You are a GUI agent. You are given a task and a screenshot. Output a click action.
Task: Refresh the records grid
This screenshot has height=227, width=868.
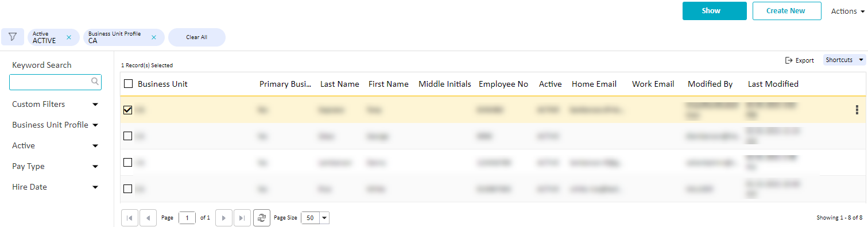coord(262,218)
